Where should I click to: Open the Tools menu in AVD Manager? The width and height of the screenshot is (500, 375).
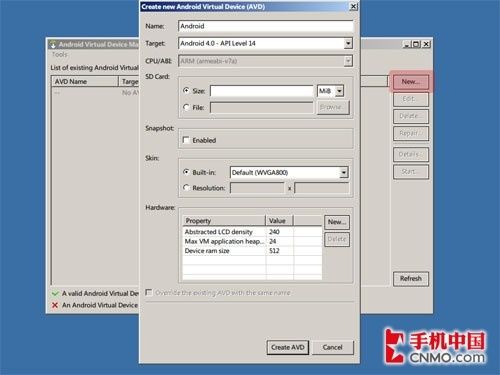point(60,54)
